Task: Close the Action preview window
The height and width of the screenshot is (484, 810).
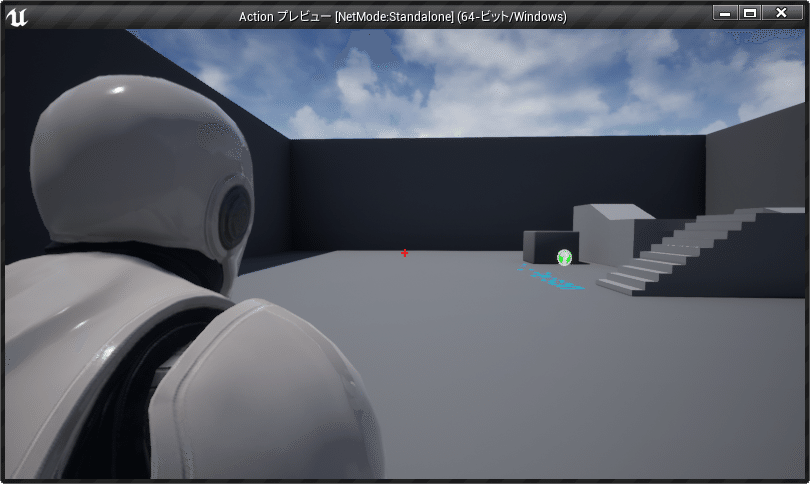Action: tap(782, 13)
